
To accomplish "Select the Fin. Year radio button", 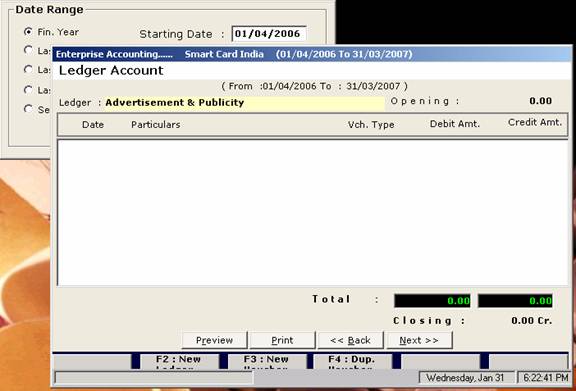I will (28, 32).
